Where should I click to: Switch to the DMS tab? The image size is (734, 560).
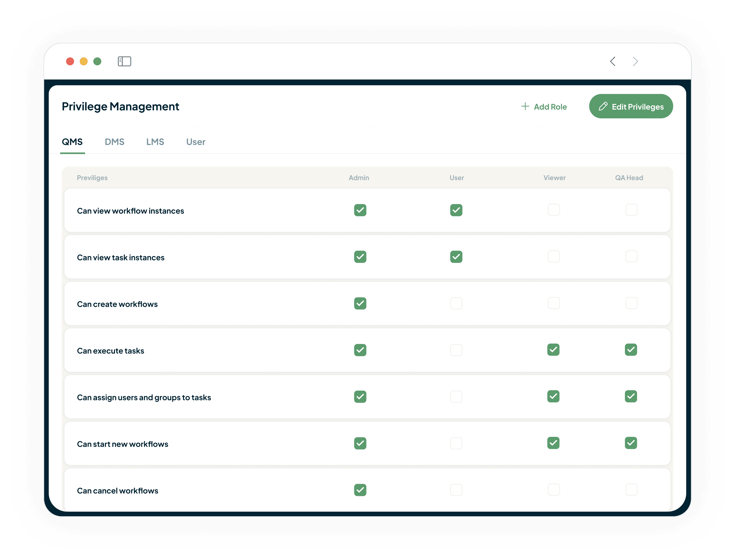click(114, 142)
